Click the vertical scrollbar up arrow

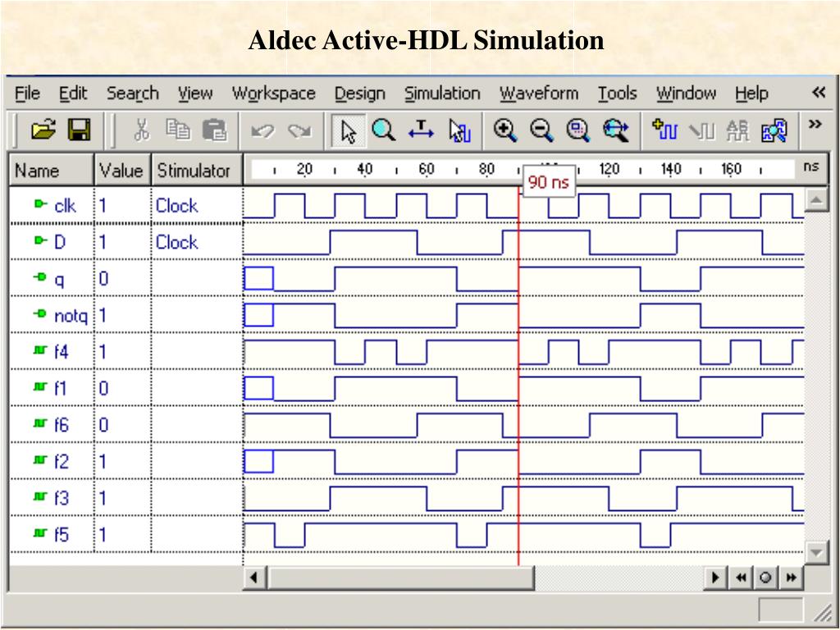[816, 200]
